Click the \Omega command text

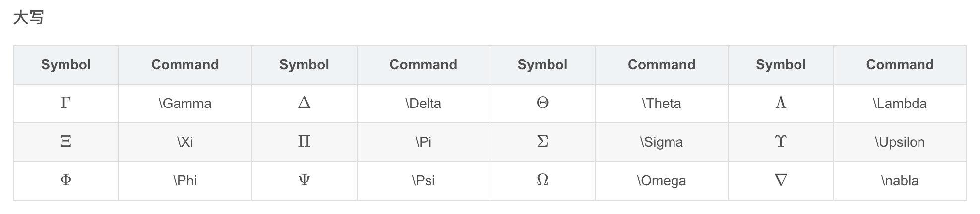point(661,180)
